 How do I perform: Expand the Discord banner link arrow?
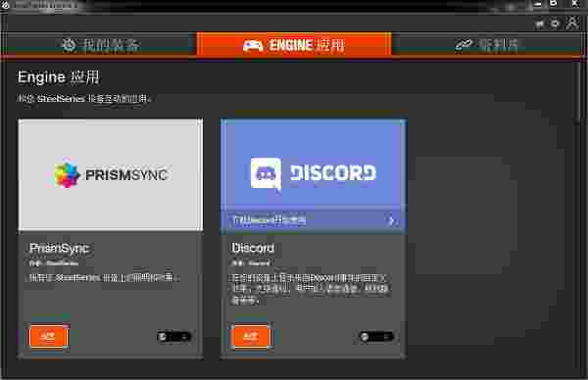(x=391, y=220)
